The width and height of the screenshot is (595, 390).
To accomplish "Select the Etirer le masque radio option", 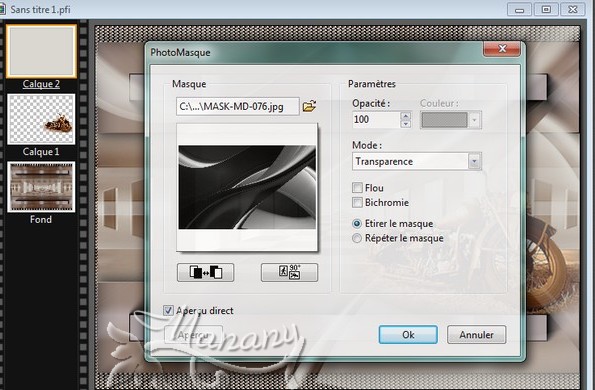I will pyautogui.click(x=357, y=224).
